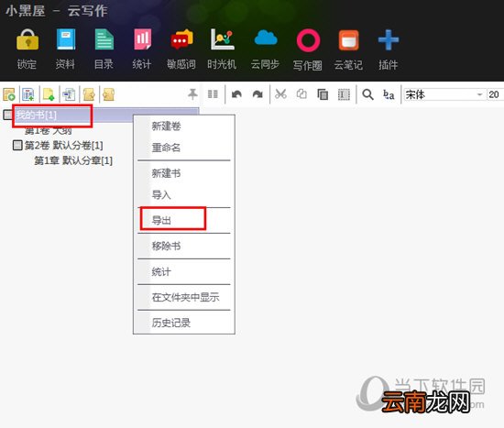Image resolution: width=504 pixels, height=428 pixels.
Task: Click the undo arrow icon
Action: click(x=236, y=94)
